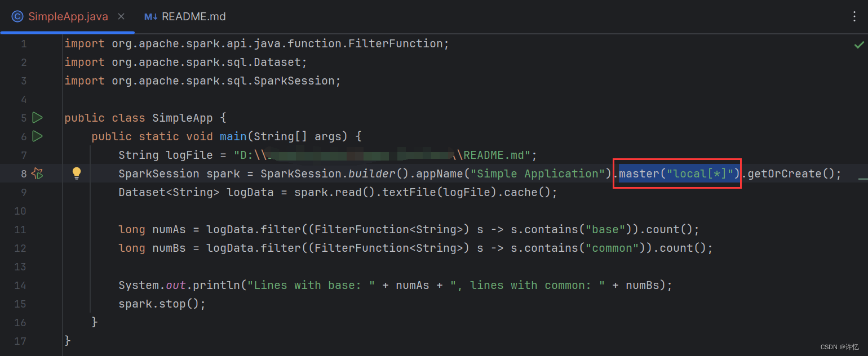Click the 'main' method name
Image resolution: width=868 pixels, height=356 pixels.
click(233, 136)
